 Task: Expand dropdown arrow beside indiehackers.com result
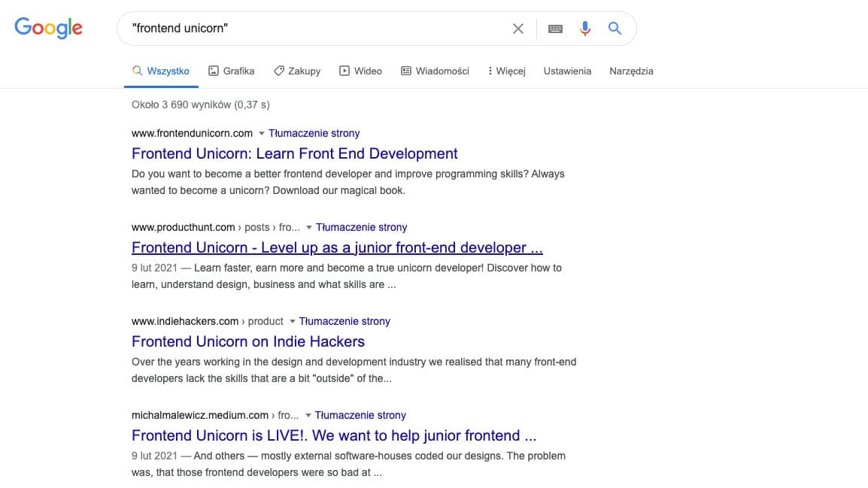click(x=293, y=321)
